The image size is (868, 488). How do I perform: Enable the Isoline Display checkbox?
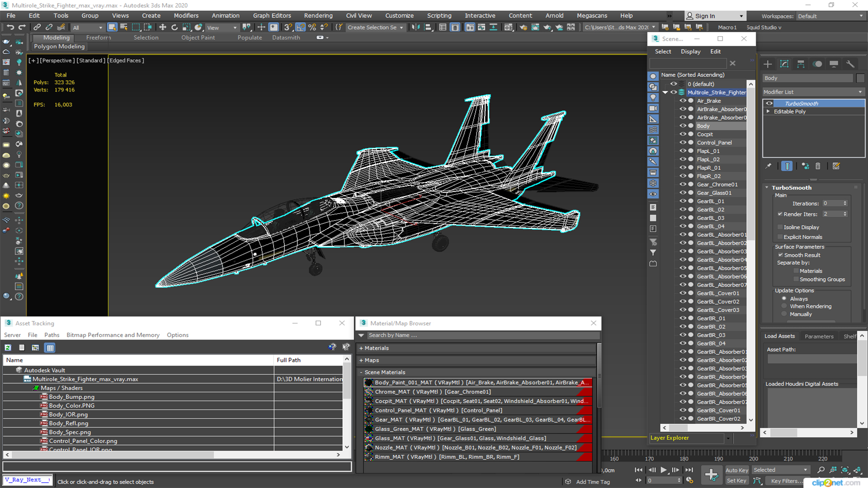[780, 227]
